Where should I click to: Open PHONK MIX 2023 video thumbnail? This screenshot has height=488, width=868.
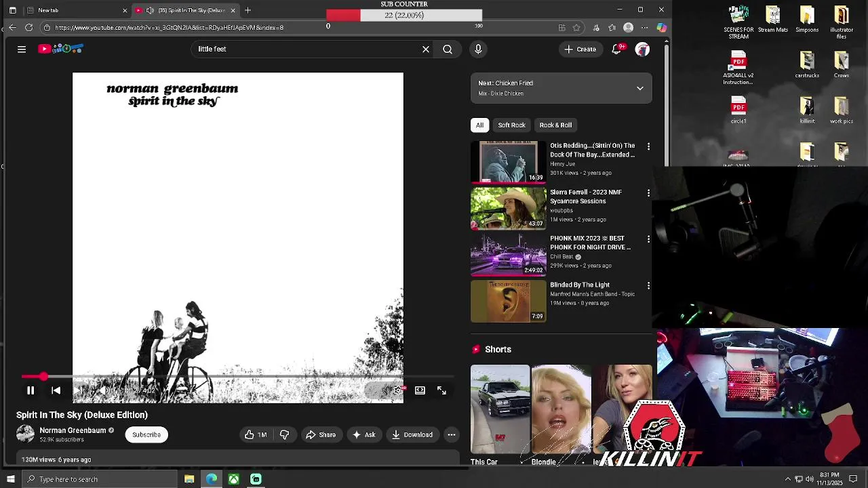(x=509, y=254)
